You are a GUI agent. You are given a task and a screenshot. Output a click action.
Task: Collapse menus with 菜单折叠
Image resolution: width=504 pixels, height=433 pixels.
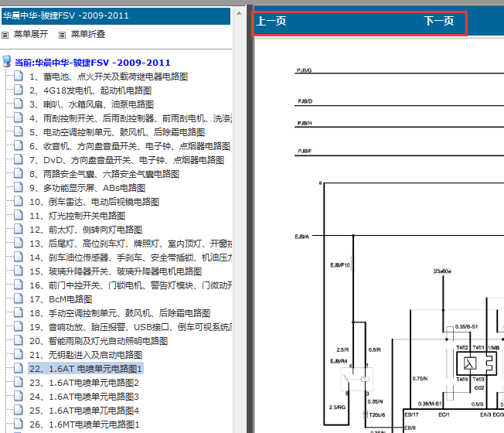point(88,34)
